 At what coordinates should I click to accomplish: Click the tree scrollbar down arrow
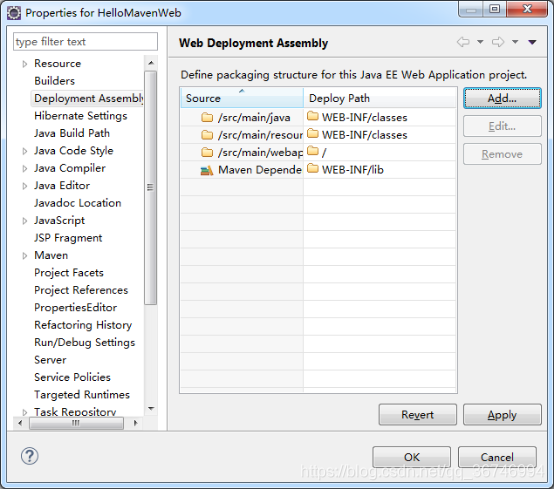click(151, 409)
